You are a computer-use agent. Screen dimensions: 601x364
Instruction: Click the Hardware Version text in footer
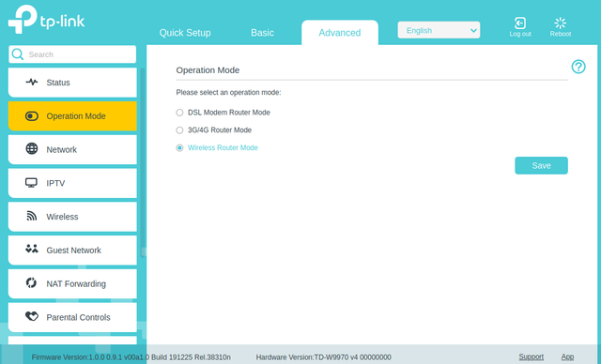pos(323,357)
